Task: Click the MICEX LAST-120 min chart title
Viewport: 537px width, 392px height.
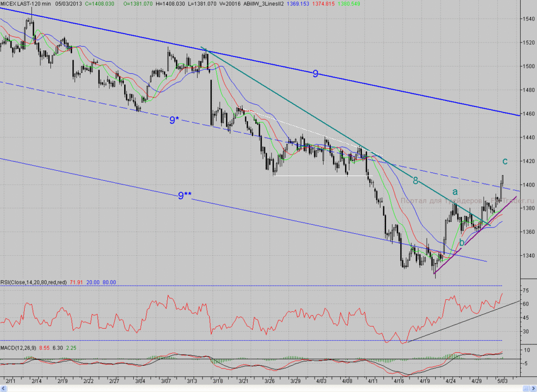Action: tap(26, 4)
